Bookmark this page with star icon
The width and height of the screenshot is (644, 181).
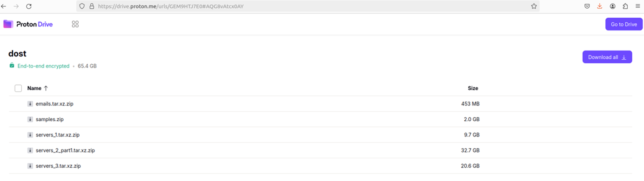534,6
